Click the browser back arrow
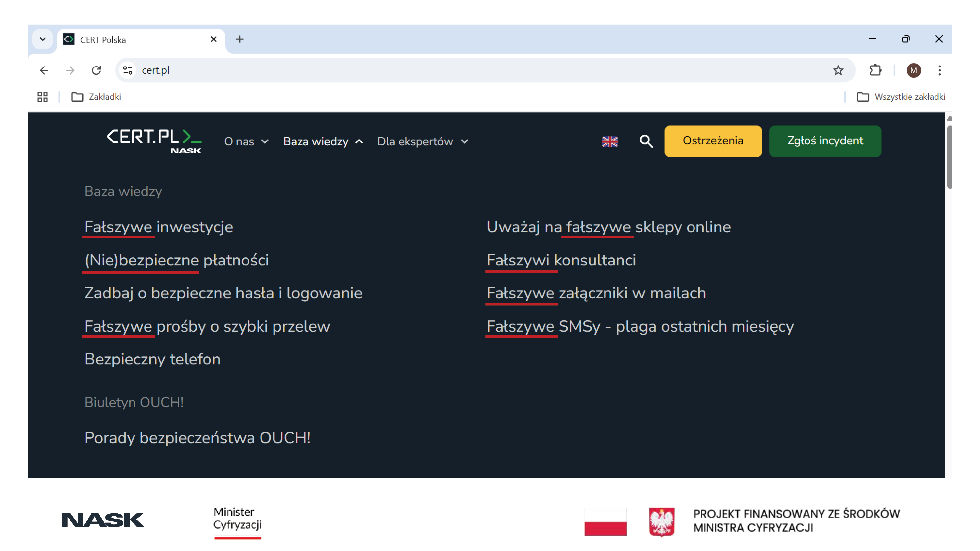Screen dimensions: 980x551 (44, 70)
